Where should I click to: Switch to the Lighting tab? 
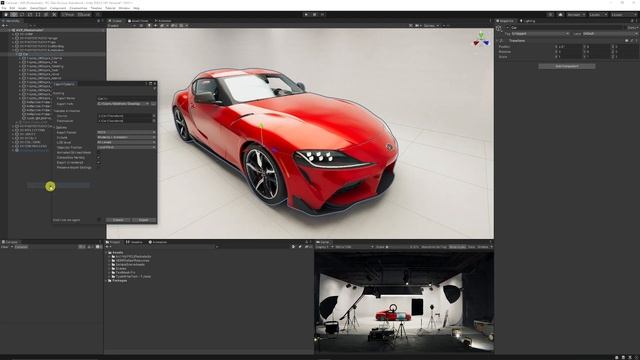[x=527, y=21]
